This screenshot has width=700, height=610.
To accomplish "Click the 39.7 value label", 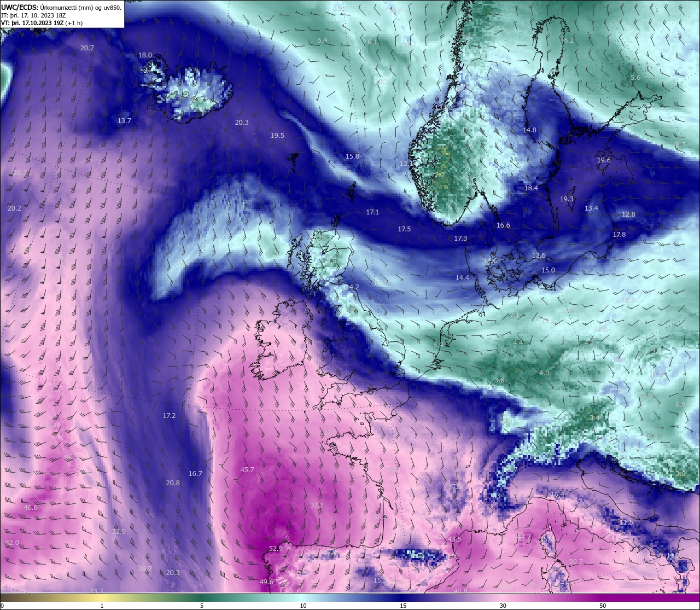I will click(x=576, y=562).
